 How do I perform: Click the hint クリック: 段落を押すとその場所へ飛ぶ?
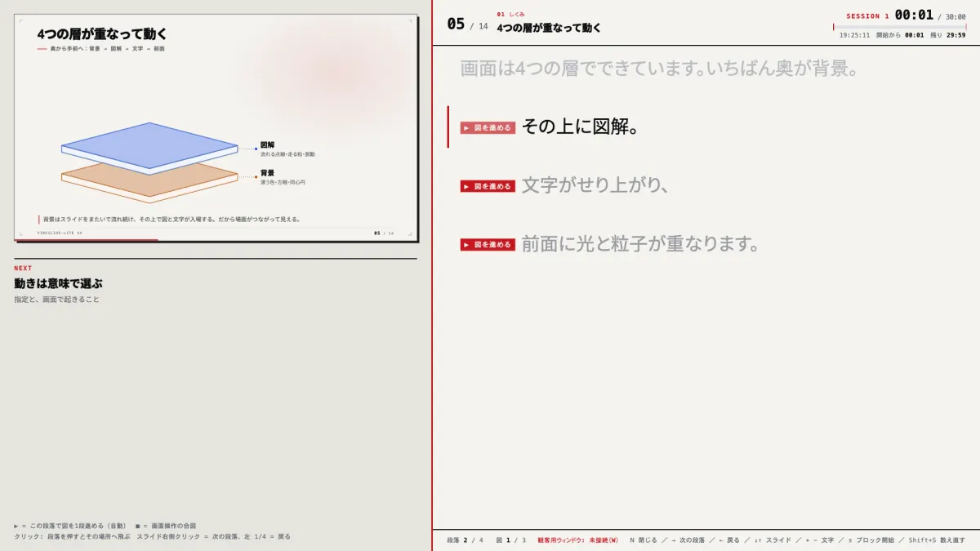72,537
